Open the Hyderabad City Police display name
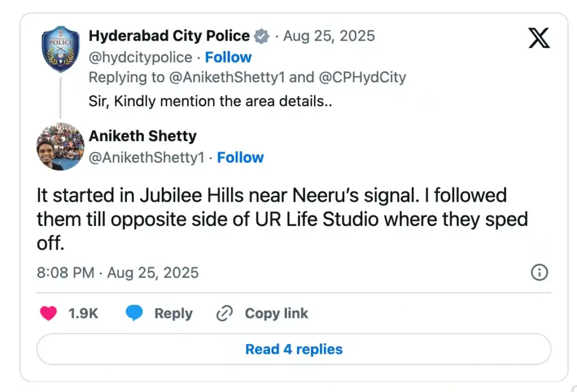 [x=169, y=36]
